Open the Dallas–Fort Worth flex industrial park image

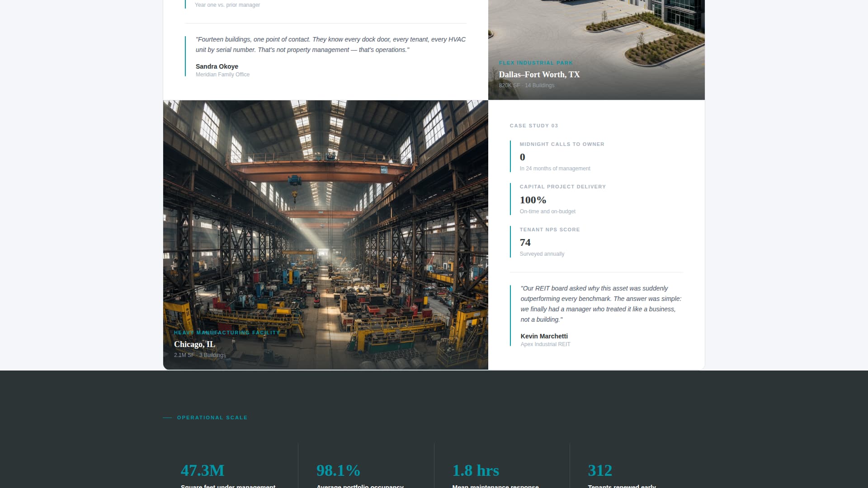tap(596, 45)
